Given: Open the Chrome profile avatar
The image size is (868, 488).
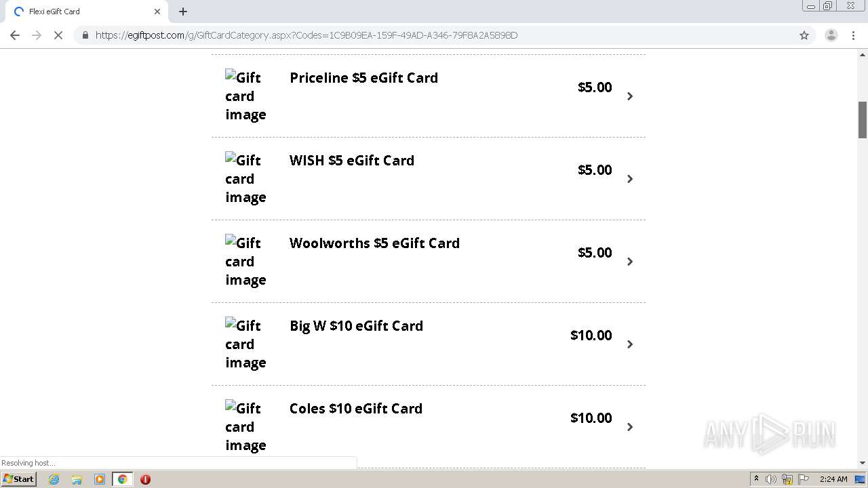Looking at the screenshot, I should [x=831, y=35].
